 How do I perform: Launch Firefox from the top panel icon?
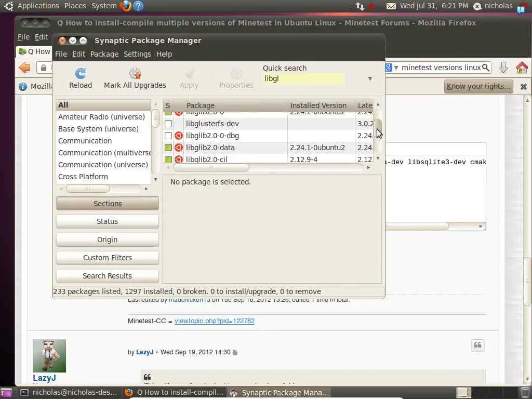(126, 6)
